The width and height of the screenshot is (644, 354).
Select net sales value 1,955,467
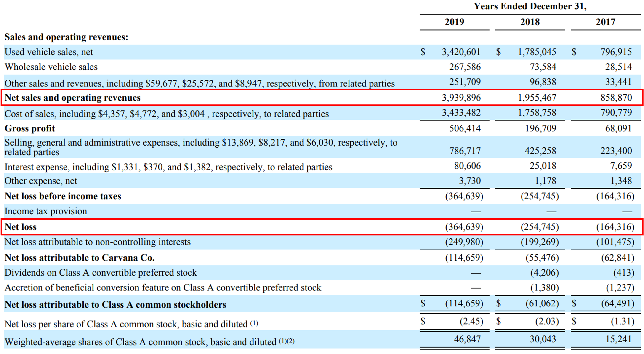[537, 98]
